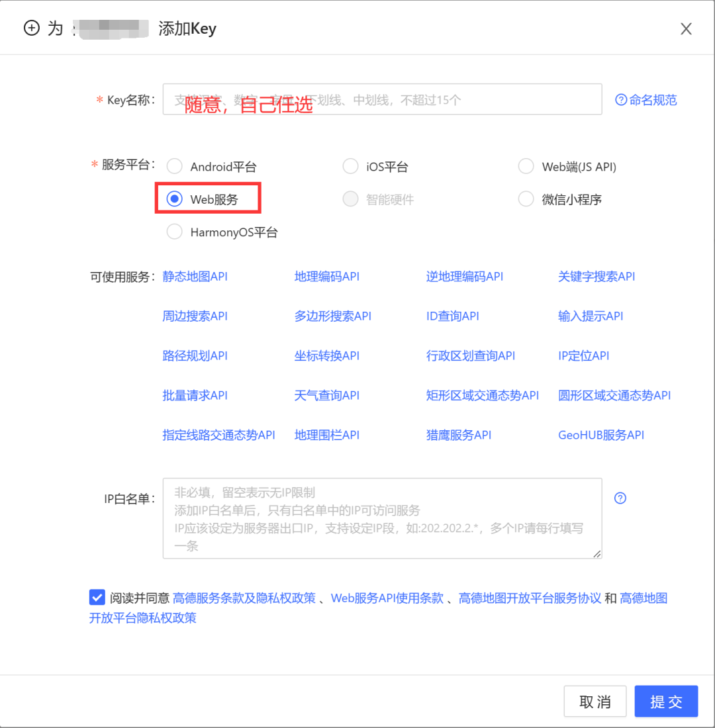Select the iOS平台 radio button
The image size is (715, 728).
[350, 166]
